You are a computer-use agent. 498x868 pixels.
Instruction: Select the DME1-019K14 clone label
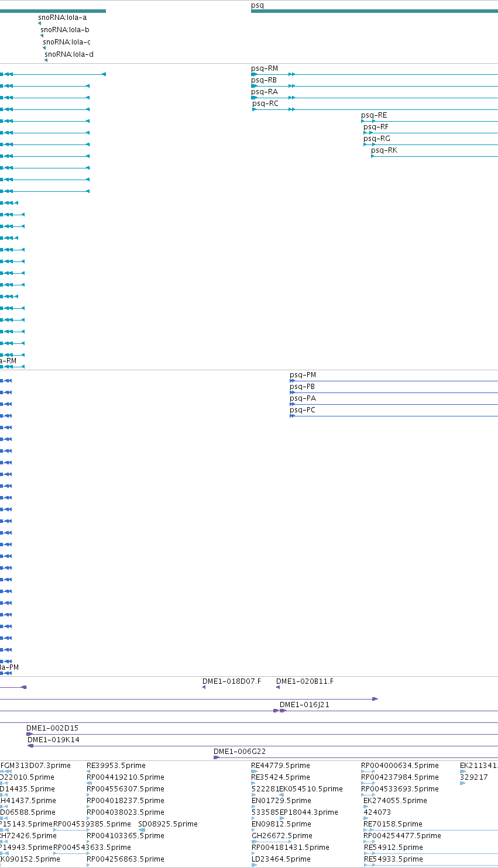point(53,740)
